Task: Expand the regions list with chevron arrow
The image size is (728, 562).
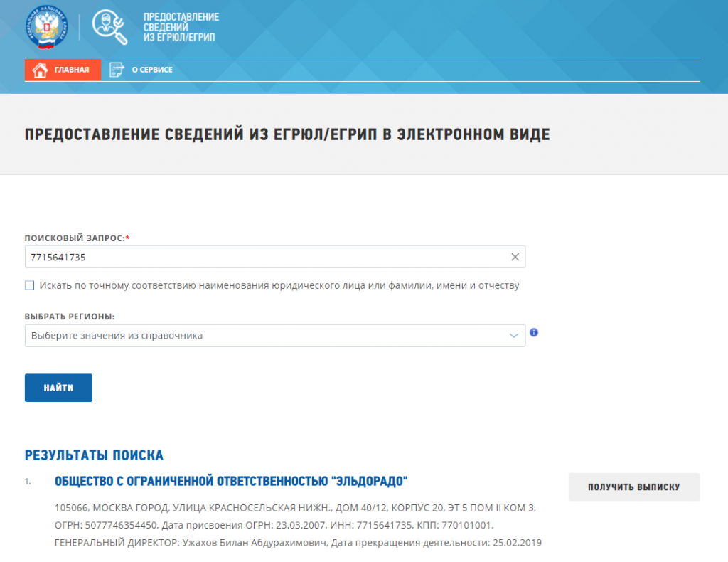Action: click(513, 335)
